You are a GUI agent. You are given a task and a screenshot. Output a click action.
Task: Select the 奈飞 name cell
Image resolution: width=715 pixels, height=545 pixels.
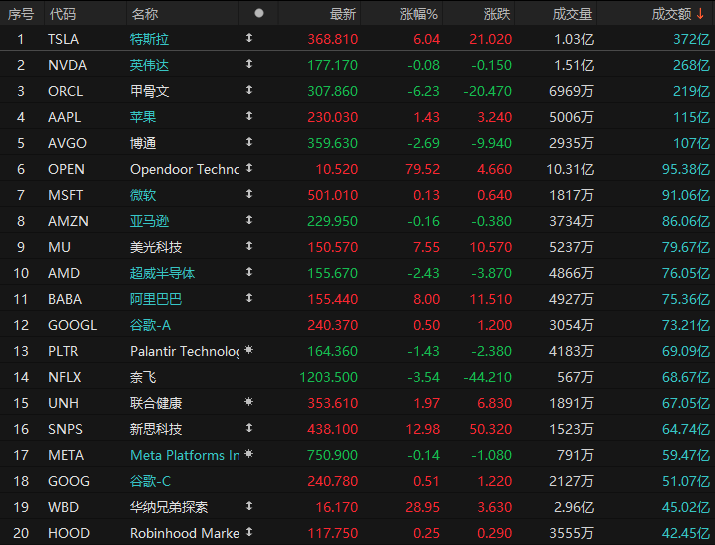click(x=143, y=377)
